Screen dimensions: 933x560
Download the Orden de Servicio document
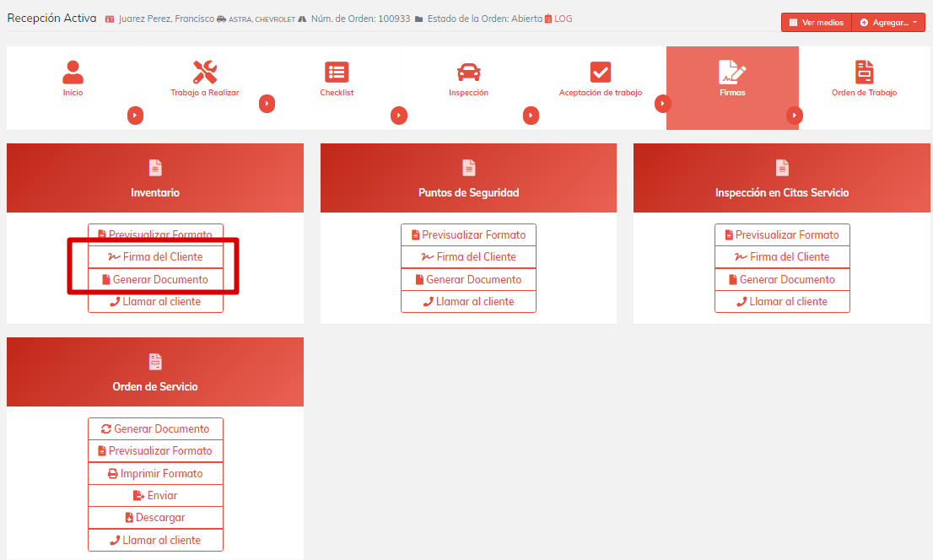click(155, 518)
